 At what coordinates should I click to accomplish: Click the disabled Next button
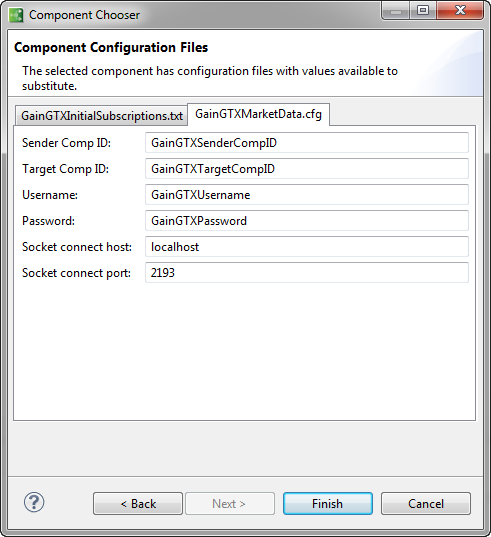[230, 503]
